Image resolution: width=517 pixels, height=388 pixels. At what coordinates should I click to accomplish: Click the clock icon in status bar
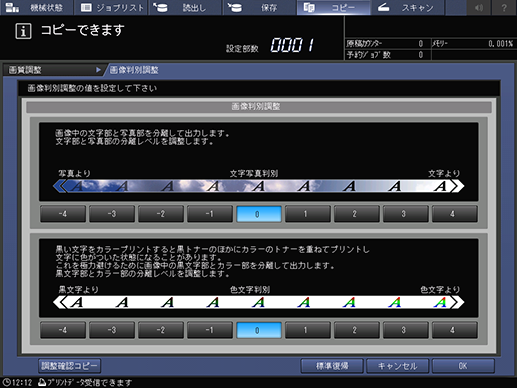click(x=6, y=382)
